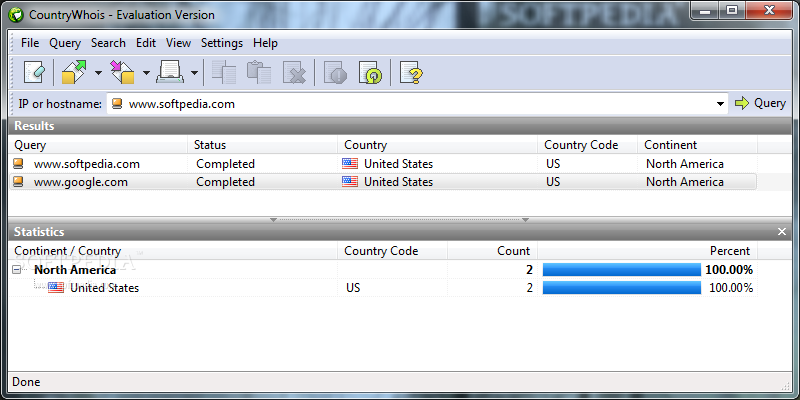Sort results by Continent column header
Screen dimensions: 800x400
point(697,145)
